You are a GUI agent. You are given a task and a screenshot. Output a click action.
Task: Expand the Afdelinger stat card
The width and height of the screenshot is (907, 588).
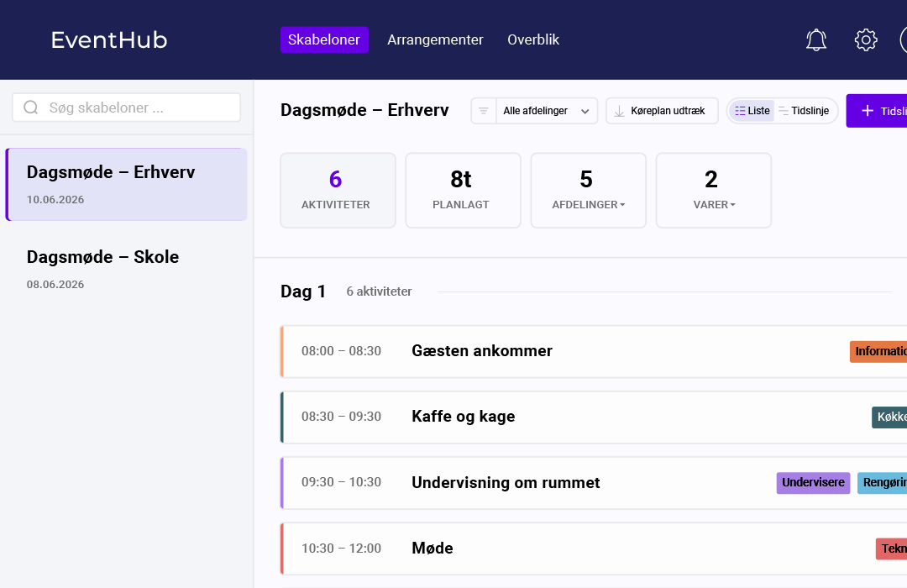pyautogui.click(x=588, y=191)
